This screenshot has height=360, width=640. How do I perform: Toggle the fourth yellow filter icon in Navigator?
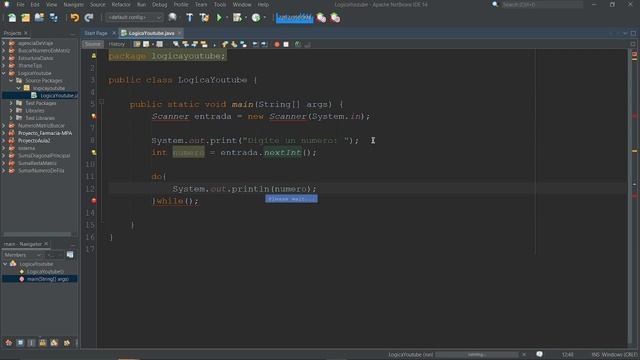[x=43, y=343]
